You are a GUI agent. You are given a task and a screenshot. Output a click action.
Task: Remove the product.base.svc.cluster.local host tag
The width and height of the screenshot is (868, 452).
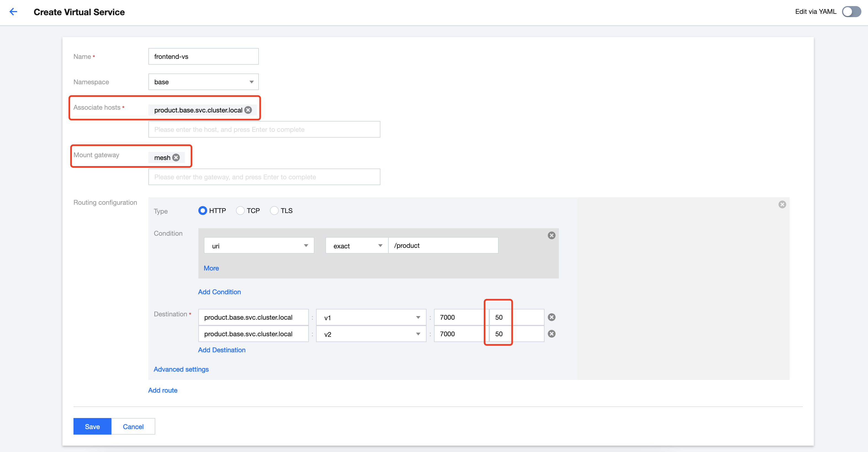pyautogui.click(x=248, y=110)
